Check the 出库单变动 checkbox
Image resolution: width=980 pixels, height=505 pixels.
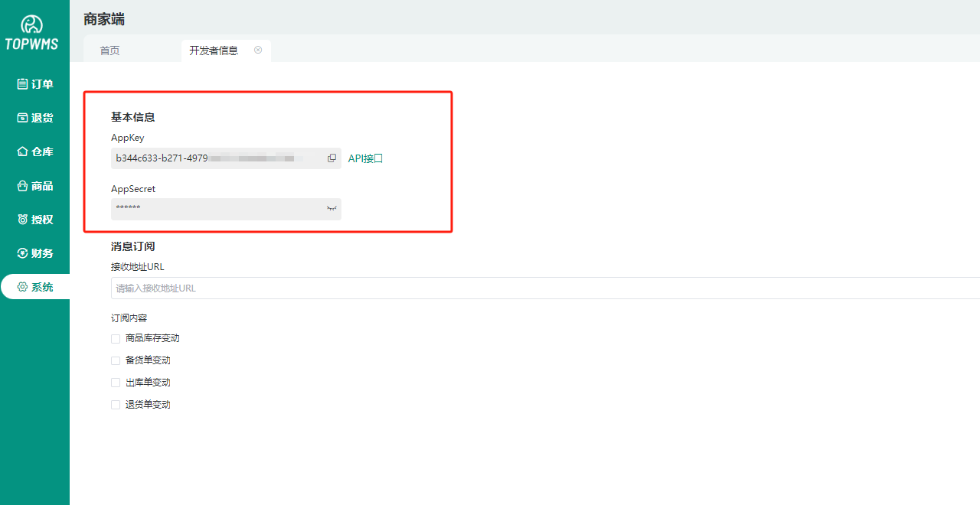pos(116,383)
